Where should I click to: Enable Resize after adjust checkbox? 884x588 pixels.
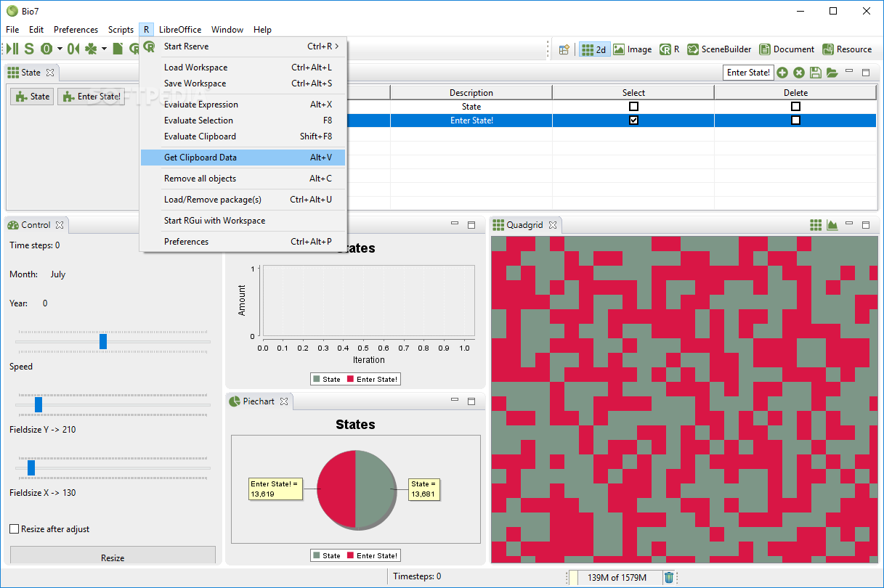coord(14,529)
